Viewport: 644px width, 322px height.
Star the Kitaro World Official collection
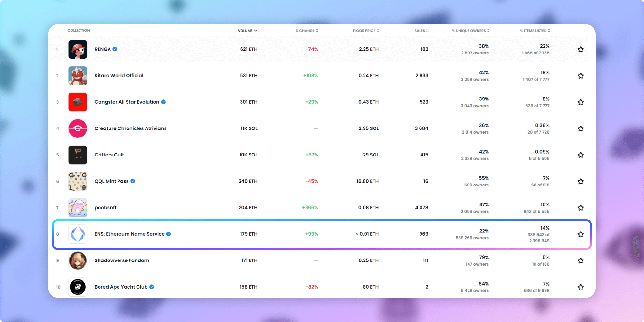581,76
